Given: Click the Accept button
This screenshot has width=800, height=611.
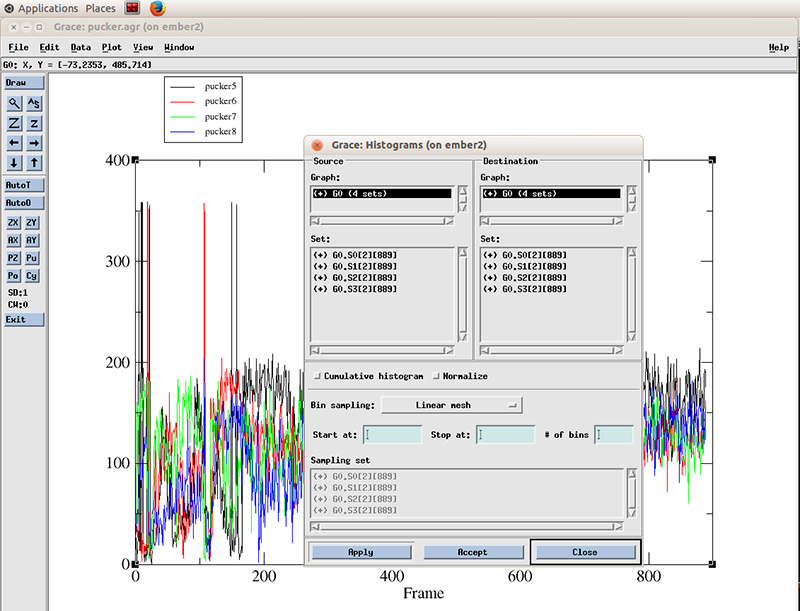Looking at the screenshot, I should point(472,552).
